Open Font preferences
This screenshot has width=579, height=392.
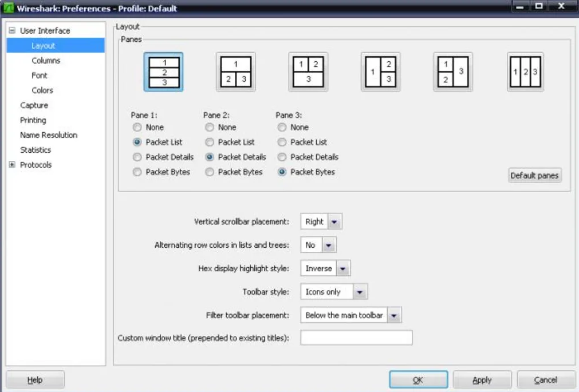tap(40, 76)
